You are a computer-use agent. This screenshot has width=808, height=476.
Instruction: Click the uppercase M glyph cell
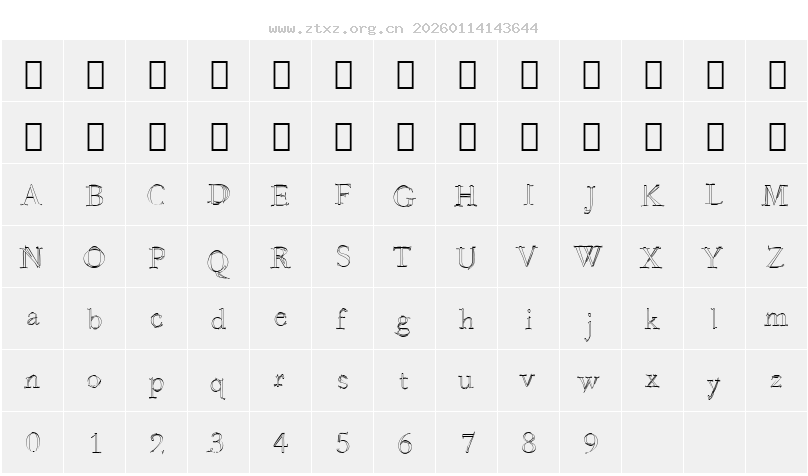point(775,195)
